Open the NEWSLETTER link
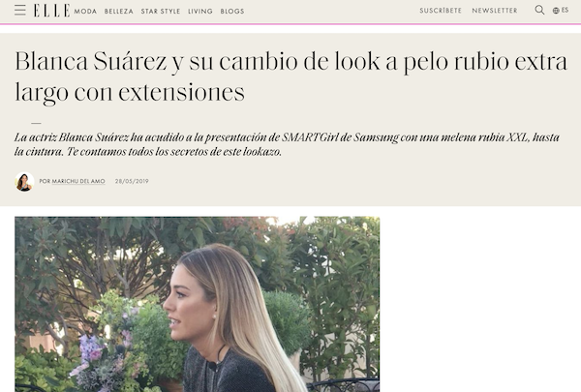 tap(494, 11)
